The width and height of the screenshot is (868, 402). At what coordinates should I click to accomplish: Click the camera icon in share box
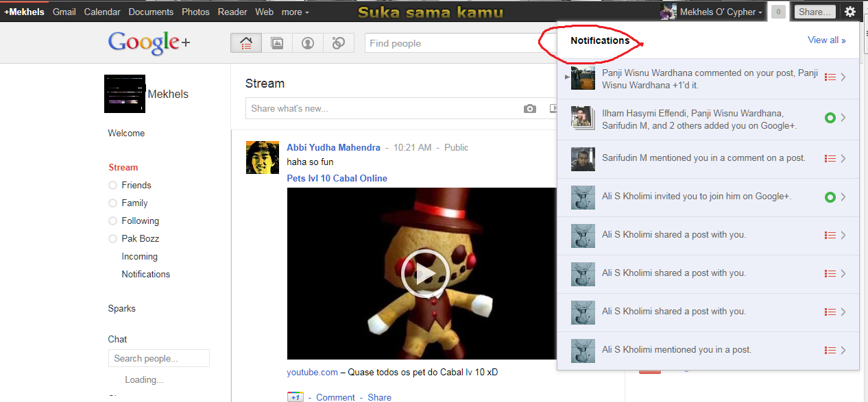pyautogui.click(x=529, y=108)
